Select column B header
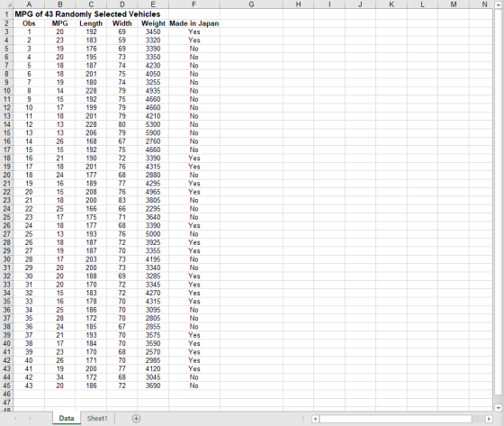Viewport: 504px width, 426px height. point(59,5)
